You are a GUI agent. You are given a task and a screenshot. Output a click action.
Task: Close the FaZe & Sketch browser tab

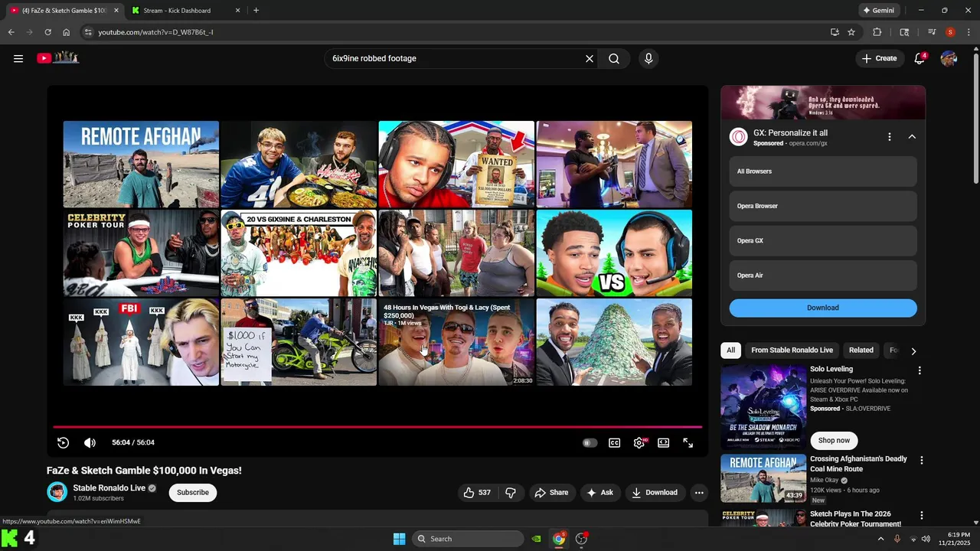[116, 11]
